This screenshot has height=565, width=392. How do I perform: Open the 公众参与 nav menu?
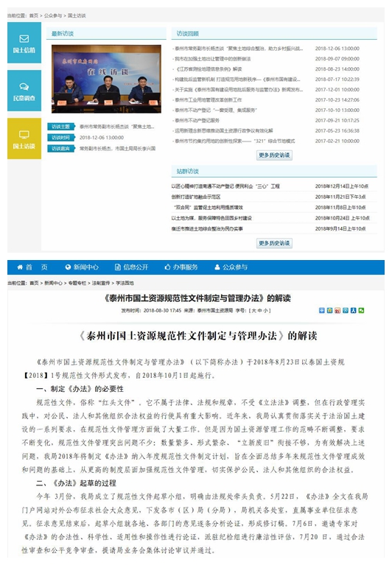pos(231,267)
